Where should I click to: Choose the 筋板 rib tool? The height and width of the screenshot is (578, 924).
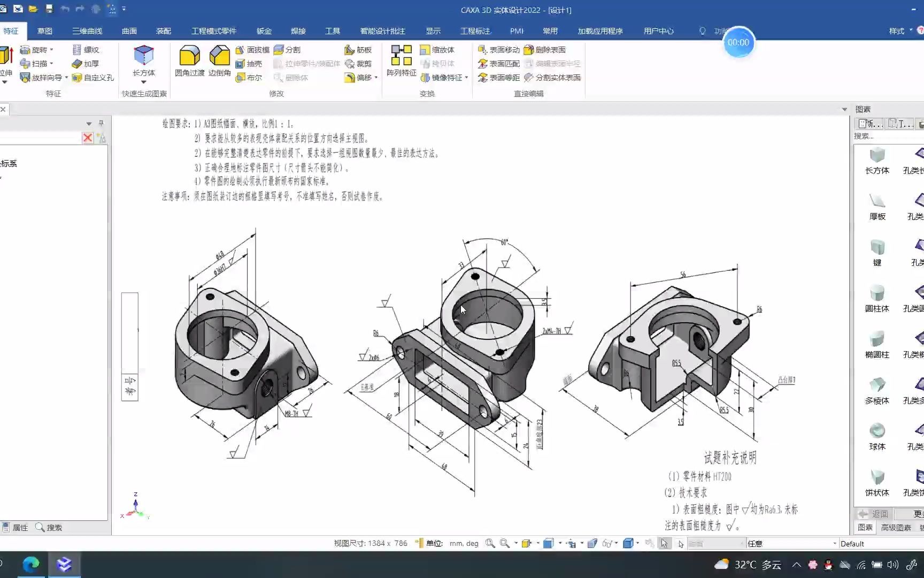pos(358,50)
